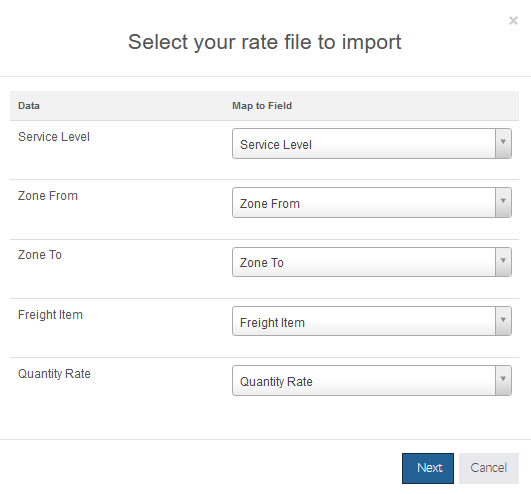Open the Freight Item field mapping combo box

pyautogui.click(x=371, y=321)
